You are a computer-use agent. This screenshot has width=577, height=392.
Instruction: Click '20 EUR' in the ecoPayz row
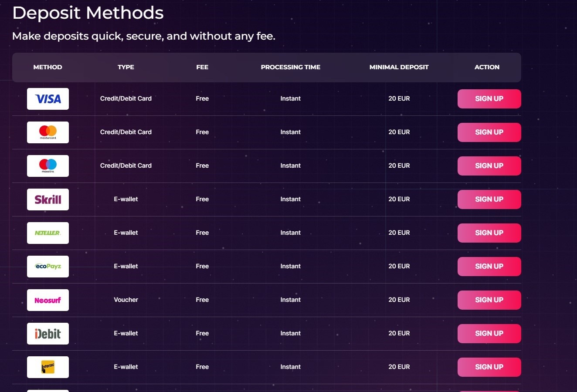pyautogui.click(x=399, y=266)
